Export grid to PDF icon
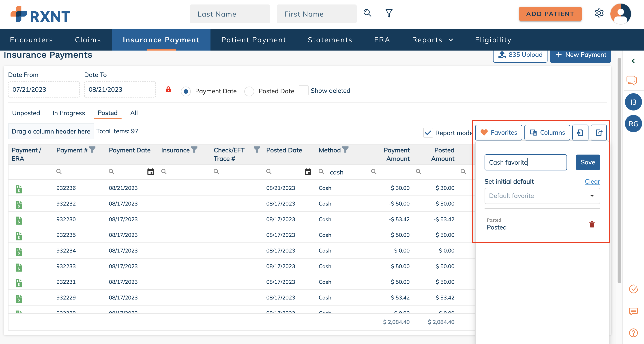644x344 pixels. [580, 133]
